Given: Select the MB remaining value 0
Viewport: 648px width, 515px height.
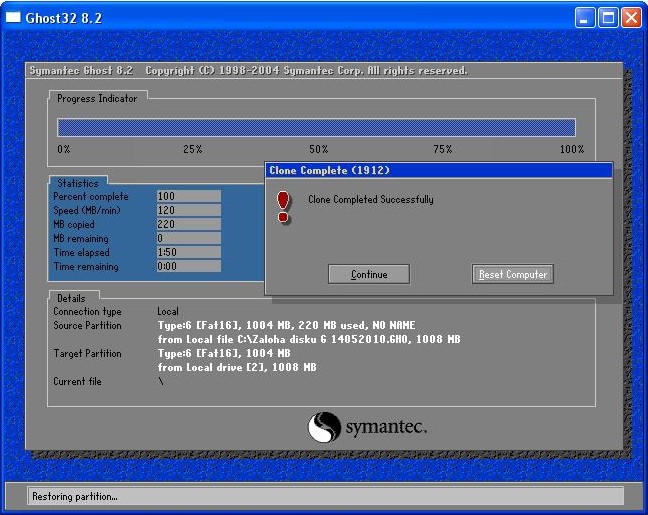Looking at the screenshot, I should point(188,238).
